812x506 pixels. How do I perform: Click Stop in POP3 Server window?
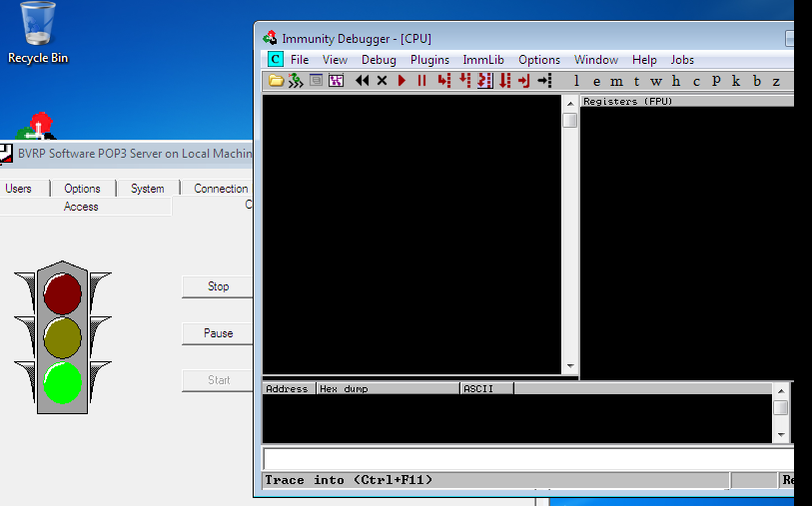[218, 286]
